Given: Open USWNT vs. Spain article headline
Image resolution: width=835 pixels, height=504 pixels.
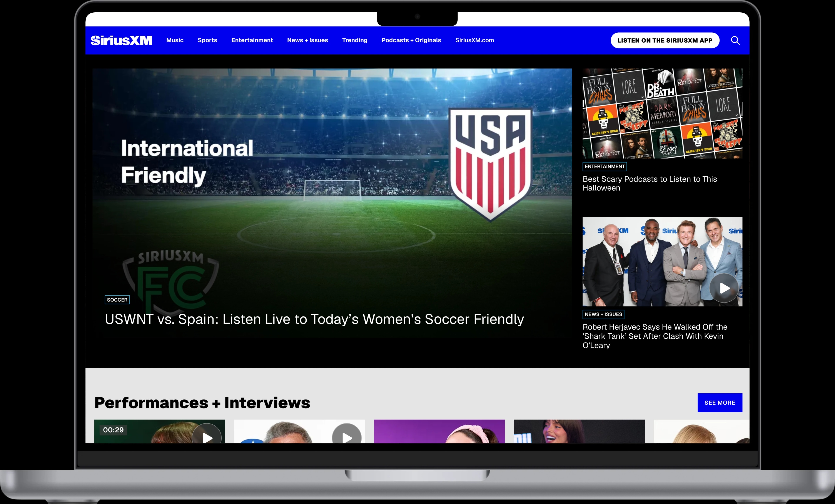Looking at the screenshot, I should tap(314, 319).
